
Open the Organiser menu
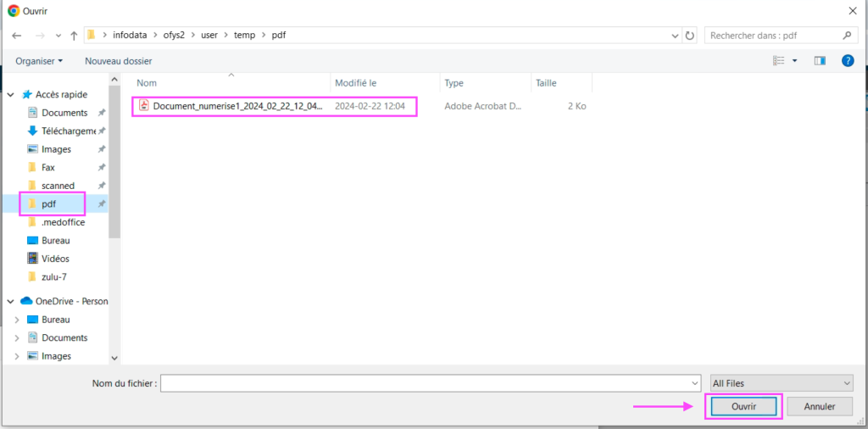(39, 61)
